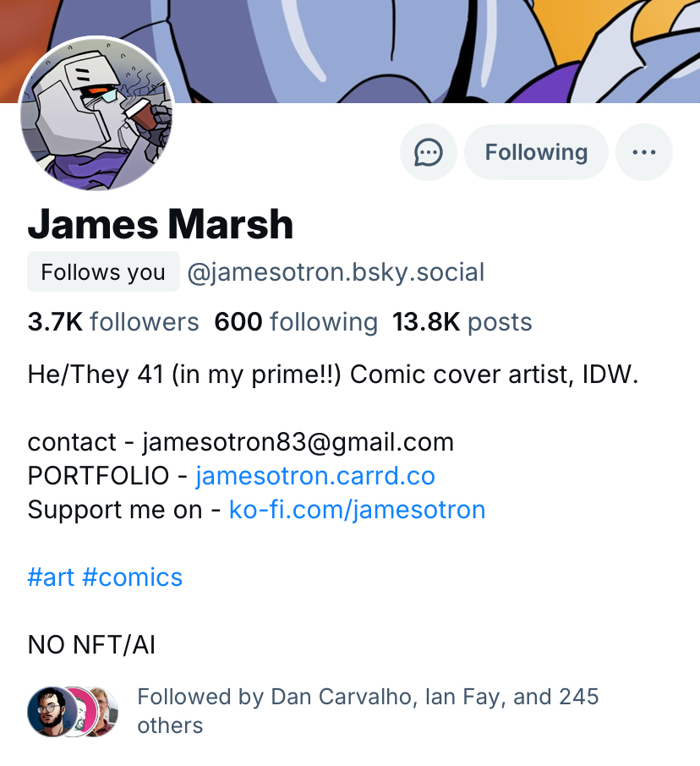The width and height of the screenshot is (700, 766).
Task: Click the 13.8K posts count
Action: (x=462, y=322)
